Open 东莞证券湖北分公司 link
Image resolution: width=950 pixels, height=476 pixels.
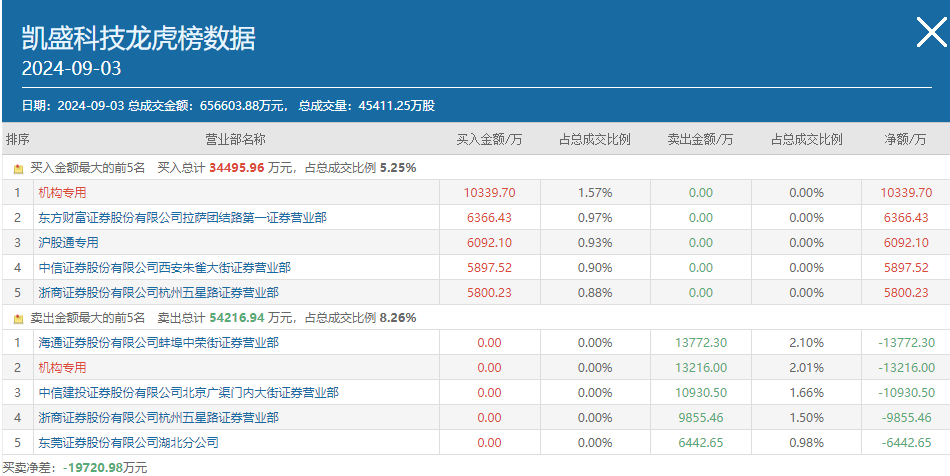coord(128,442)
